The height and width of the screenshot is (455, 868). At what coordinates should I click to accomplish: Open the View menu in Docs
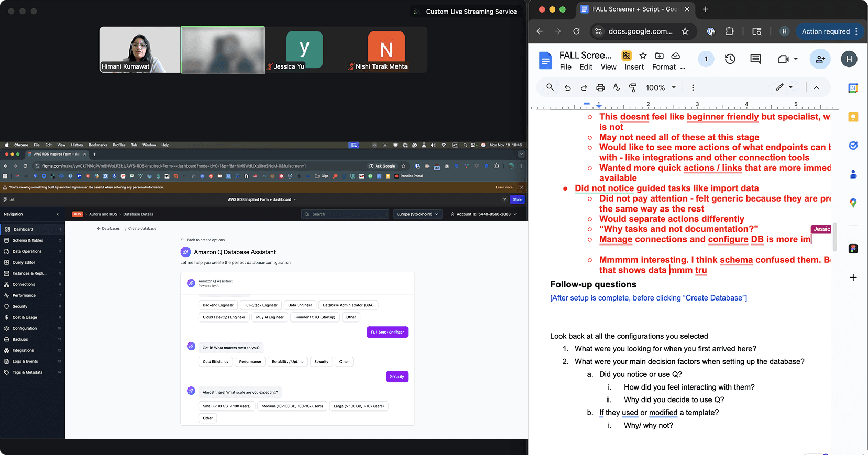pos(608,67)
